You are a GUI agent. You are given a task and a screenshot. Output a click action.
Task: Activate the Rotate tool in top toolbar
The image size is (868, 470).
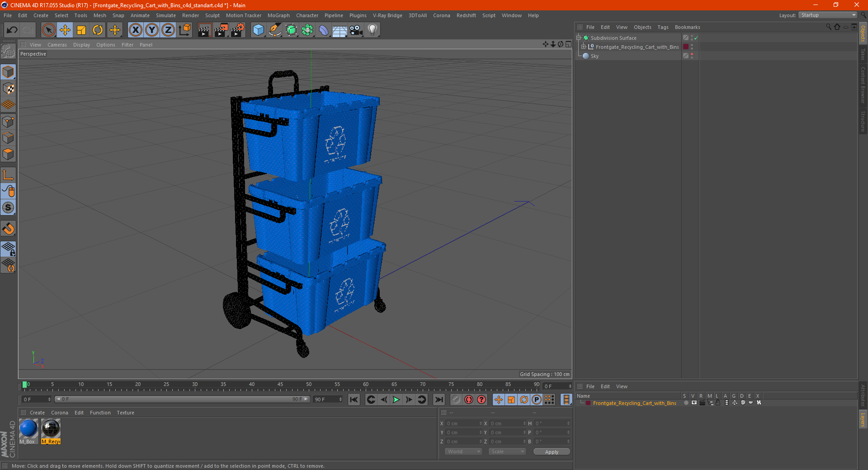pyautogui.click(x=98, y=30)
